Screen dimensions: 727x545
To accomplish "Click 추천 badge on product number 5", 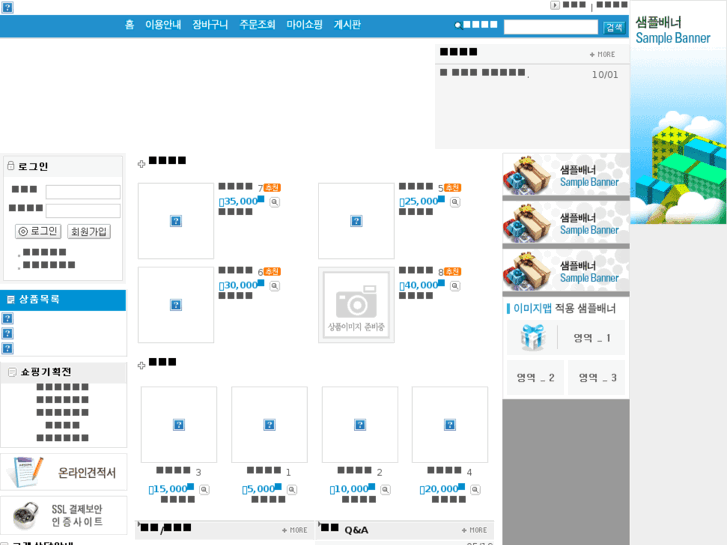I will [x=453, y=187].
